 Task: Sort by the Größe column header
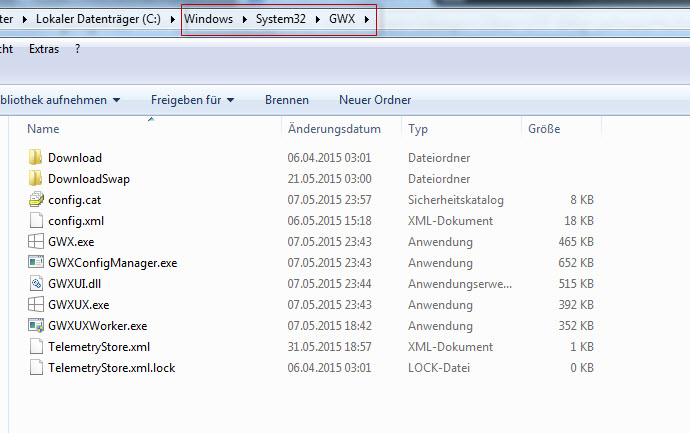point(544,129)
